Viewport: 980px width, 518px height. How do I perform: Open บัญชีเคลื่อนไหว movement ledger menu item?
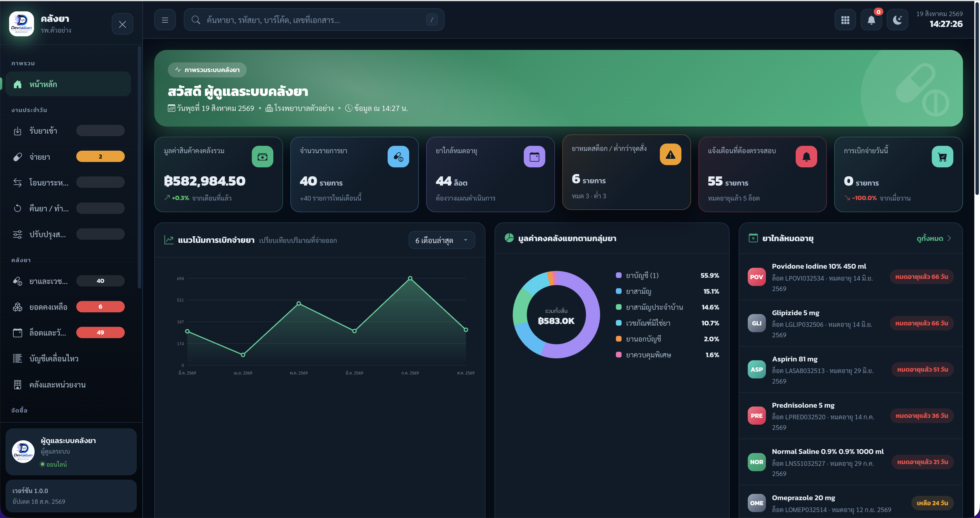68,359
